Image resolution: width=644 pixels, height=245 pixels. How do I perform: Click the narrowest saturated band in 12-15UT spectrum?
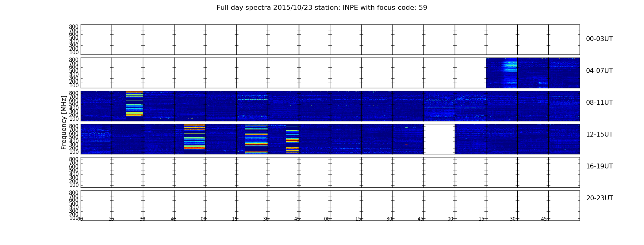292,139
